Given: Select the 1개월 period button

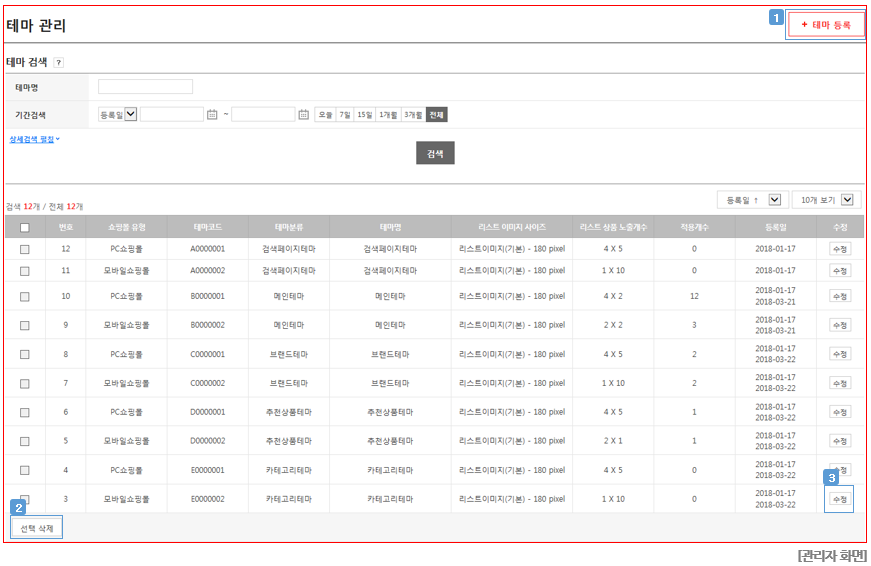Looking at the screenshot, I should 388,115.
